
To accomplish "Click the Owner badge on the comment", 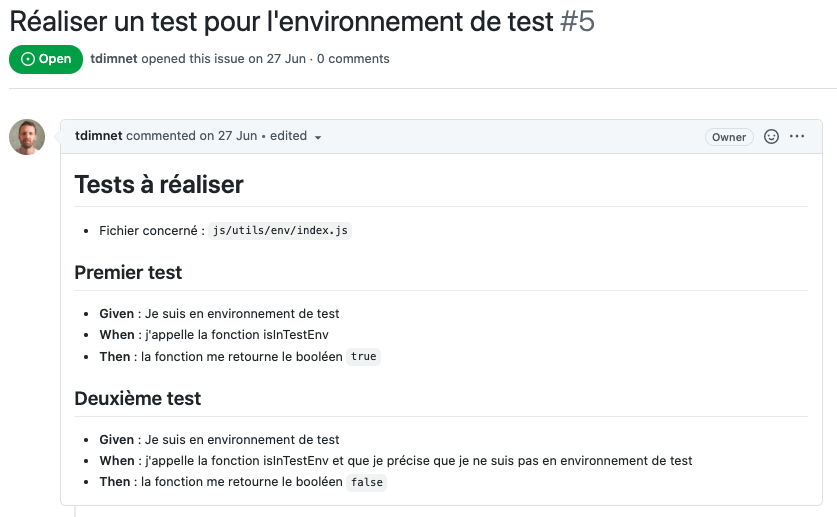I will tap(729, 137).
